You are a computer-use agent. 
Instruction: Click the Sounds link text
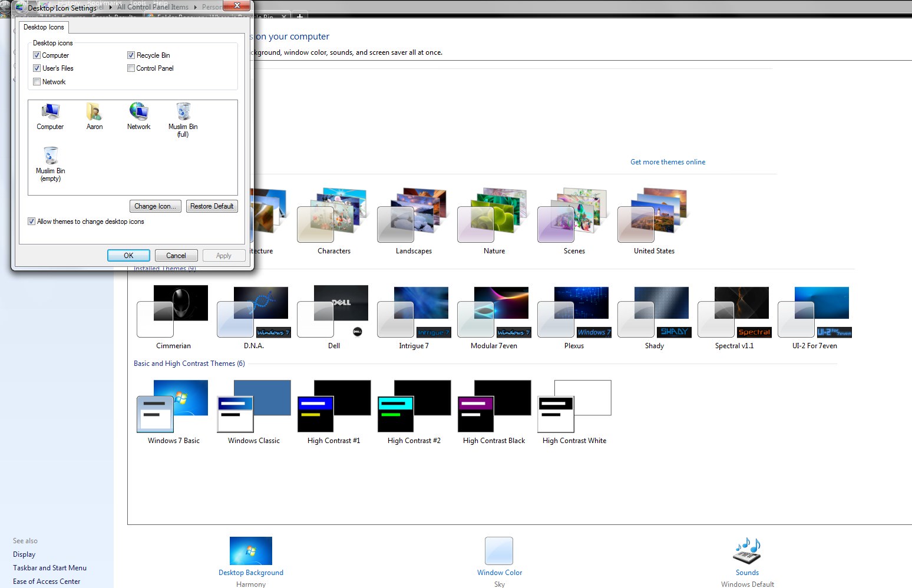click(747, 573)
